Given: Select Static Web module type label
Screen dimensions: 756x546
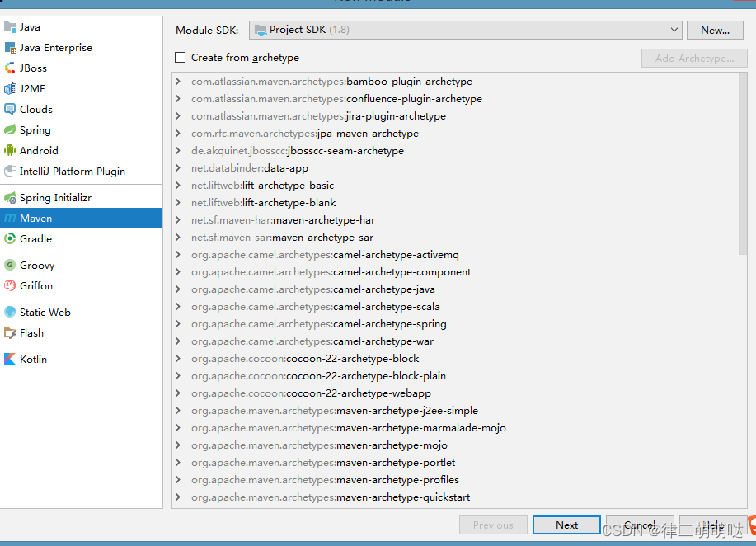Looking at the screenshot, I should (45, 312).
